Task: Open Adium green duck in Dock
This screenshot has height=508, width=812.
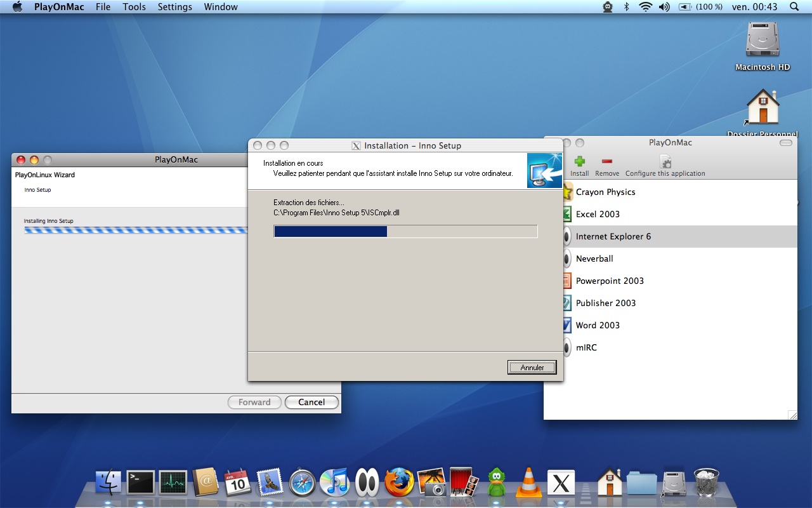Action: 496,483
